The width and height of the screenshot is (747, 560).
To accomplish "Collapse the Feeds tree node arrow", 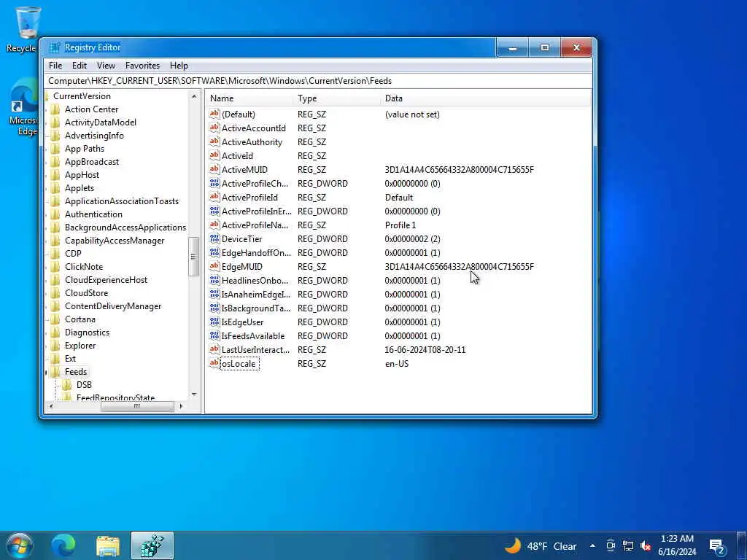I will click(47, 373).
